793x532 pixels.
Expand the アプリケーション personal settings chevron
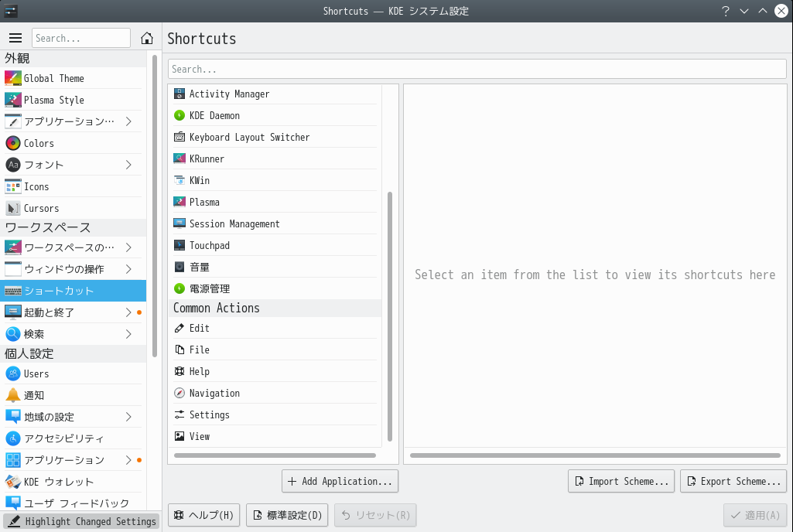pyautogui.click(x=128, y=460)
